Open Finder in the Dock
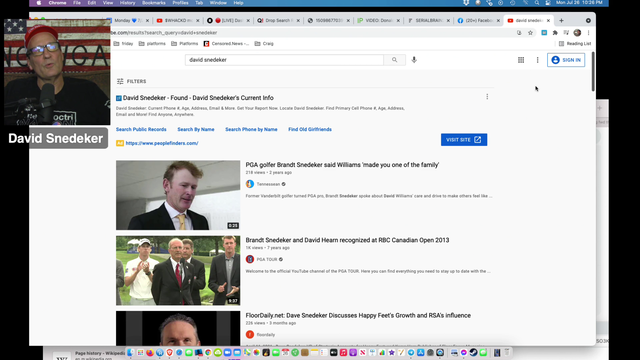The image size is (640, 360). click(130, 353)
